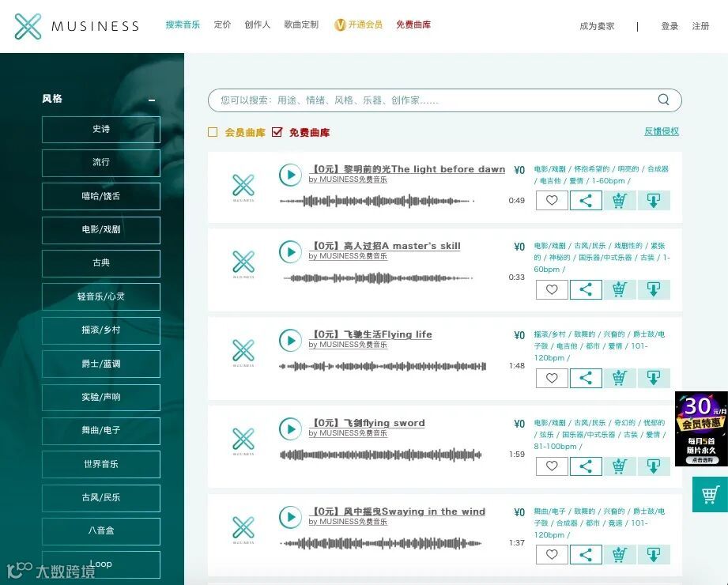Download The light before dawn track

654,201
